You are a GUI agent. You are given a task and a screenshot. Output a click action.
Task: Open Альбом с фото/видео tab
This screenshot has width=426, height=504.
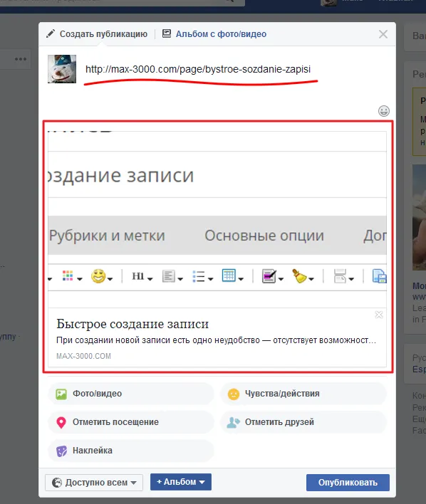pos(214,33)
